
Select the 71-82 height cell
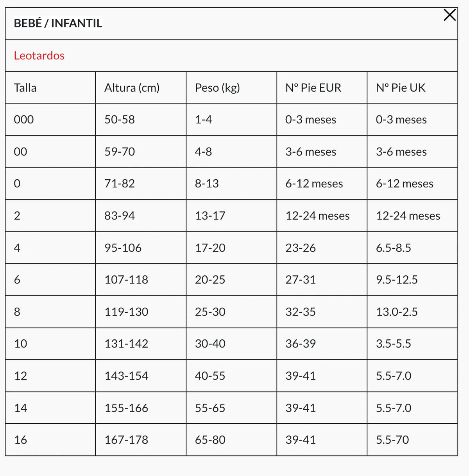(x=120, y=184)
